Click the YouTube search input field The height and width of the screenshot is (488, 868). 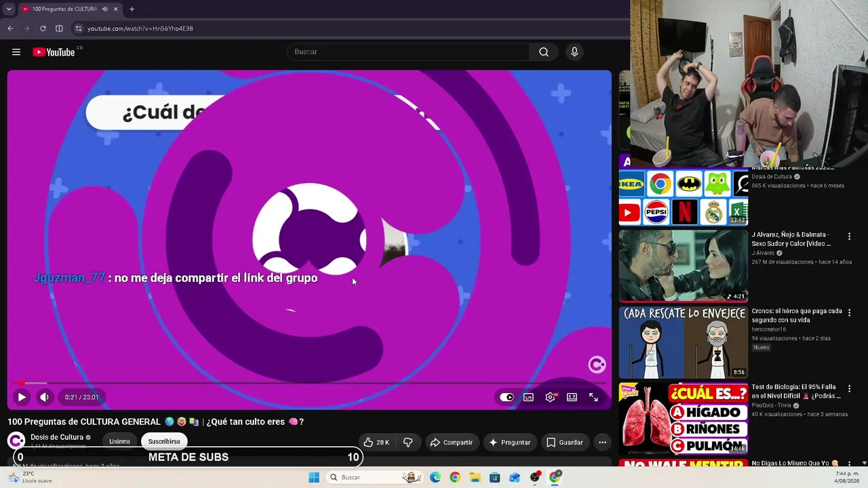click(408, 52)
